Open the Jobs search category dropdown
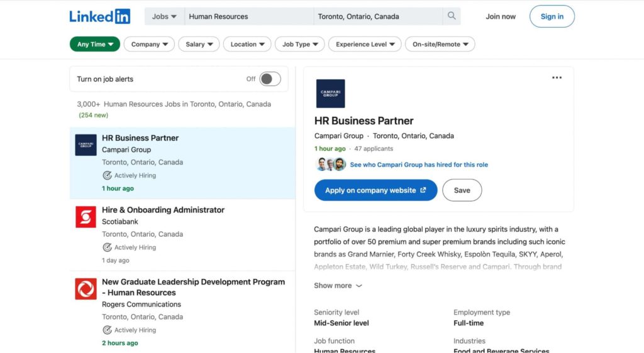Viewport: 644px width, 353px height. 164,16
